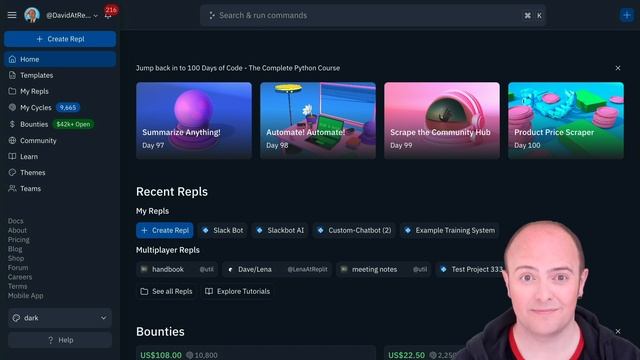Click the 9,665 cycles badge
Viewport: 640px width, 360px height.
click(67, 108)
